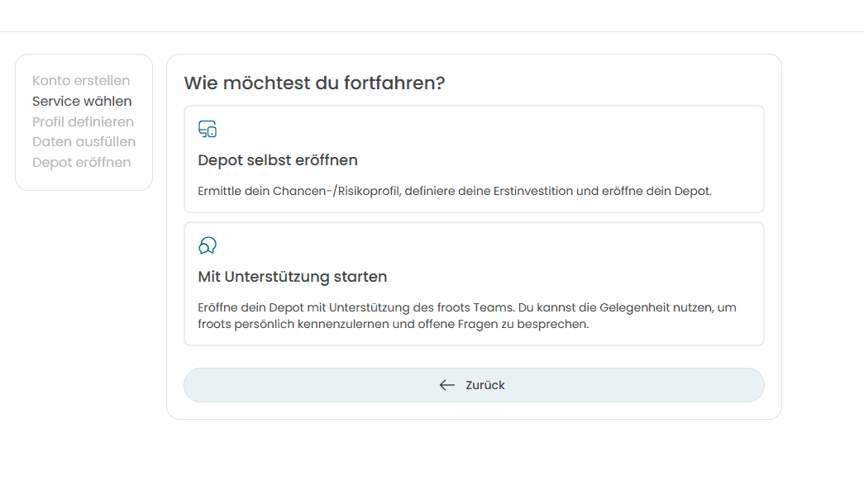
Task: Click the chat bubbles icon for supported start
Action: tap(208, 246)
